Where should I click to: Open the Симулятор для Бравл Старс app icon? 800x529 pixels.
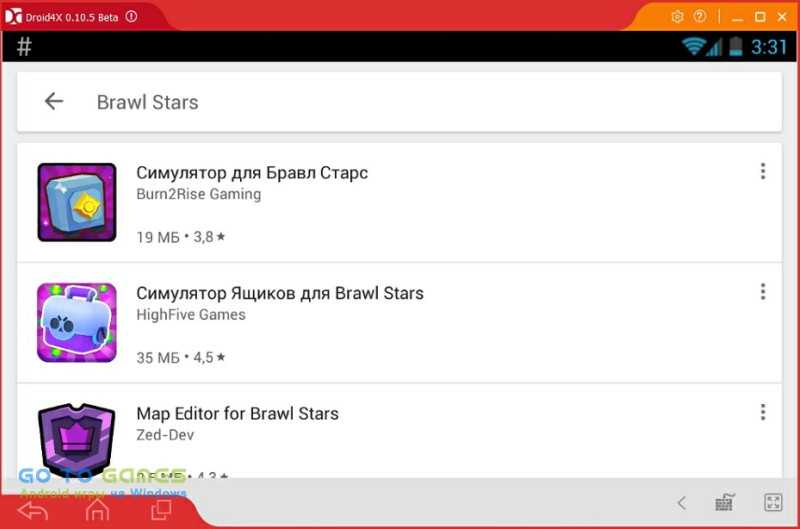click(77, 202)
